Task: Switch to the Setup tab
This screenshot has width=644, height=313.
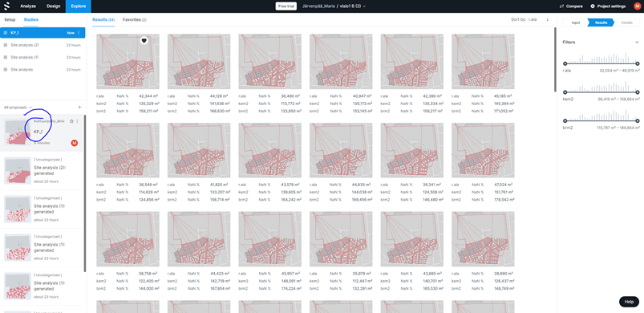Action: 10,20
